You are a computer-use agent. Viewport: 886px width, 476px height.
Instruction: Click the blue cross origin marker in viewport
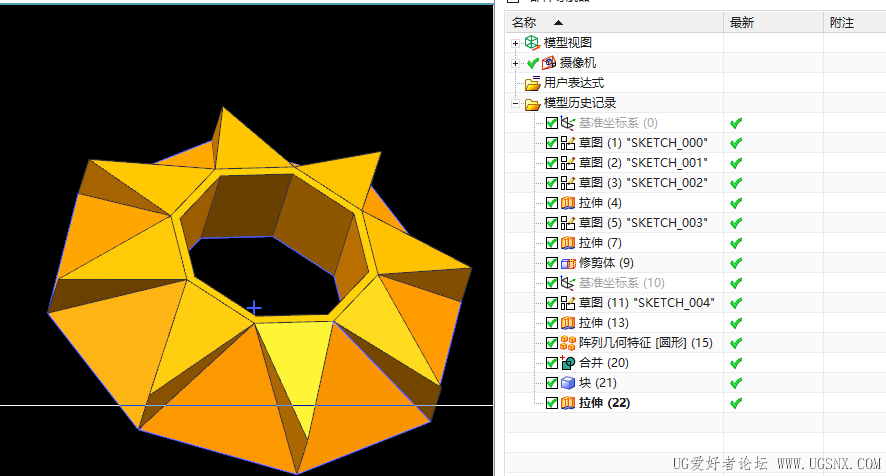coord(254,308)
